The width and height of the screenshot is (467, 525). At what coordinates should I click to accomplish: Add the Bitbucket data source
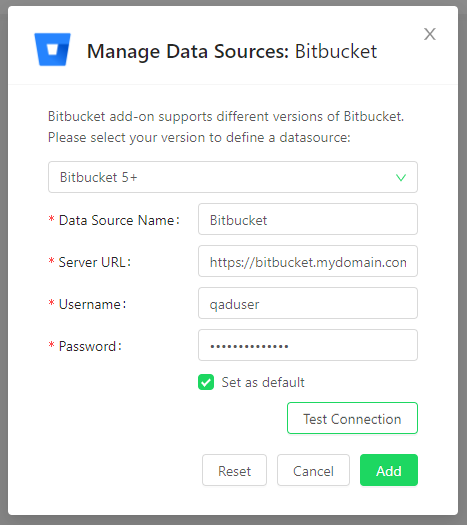389,470
